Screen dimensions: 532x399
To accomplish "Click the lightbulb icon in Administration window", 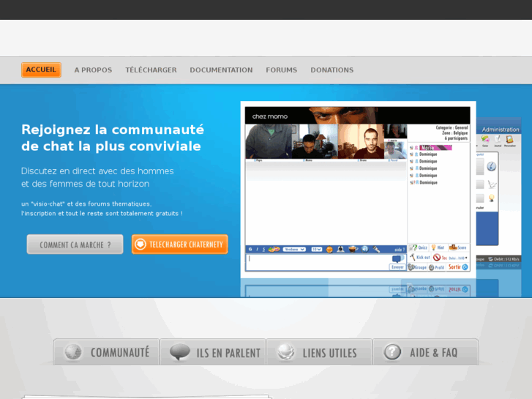I will point(491,198).
